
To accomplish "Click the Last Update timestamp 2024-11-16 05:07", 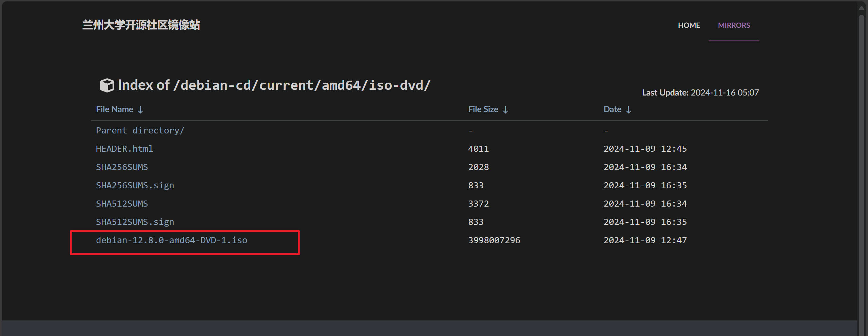I will pos(725,92).
